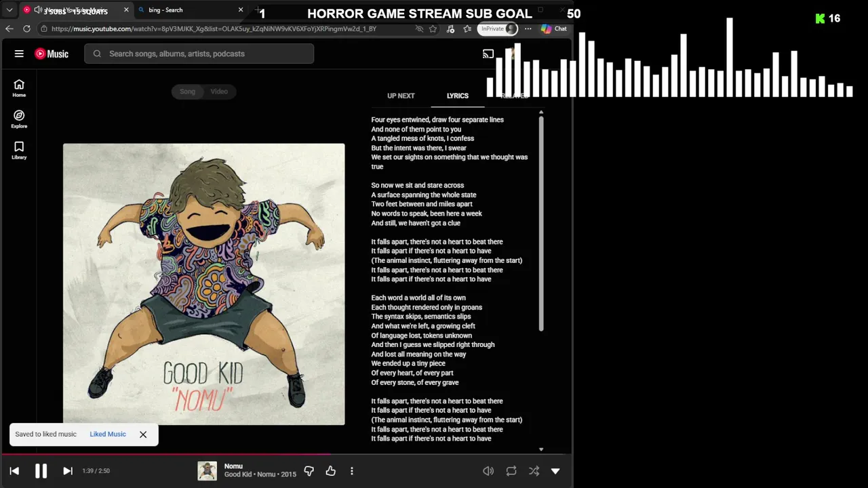Seek on the song progress bar
This screenshot has width=868, height=488.
tap(286, 454)
